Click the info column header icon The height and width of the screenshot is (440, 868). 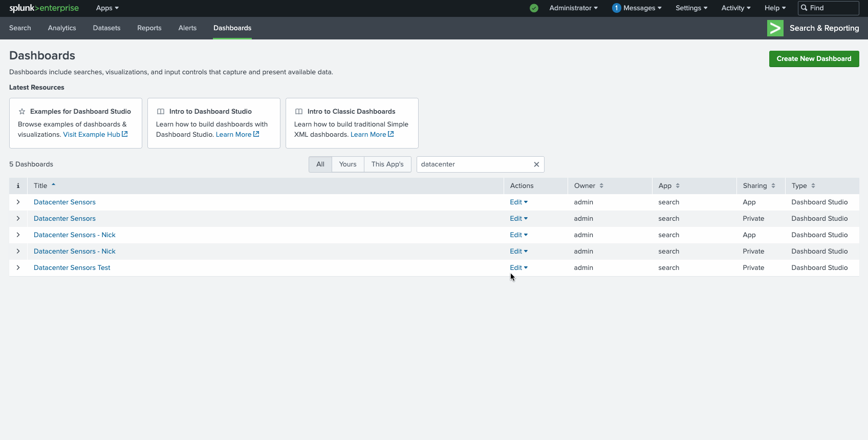[x=18, y=186]
